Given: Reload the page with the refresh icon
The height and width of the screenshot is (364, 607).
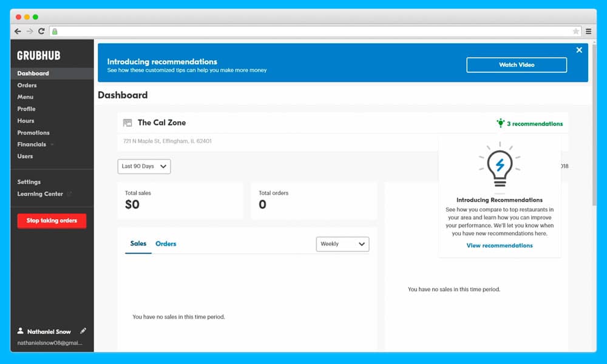Looking at the screenshot, I should click(41, 32).
